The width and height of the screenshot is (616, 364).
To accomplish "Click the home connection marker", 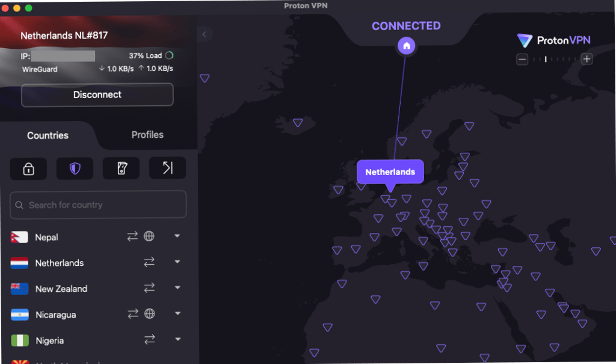I will (x=406, y=46).
